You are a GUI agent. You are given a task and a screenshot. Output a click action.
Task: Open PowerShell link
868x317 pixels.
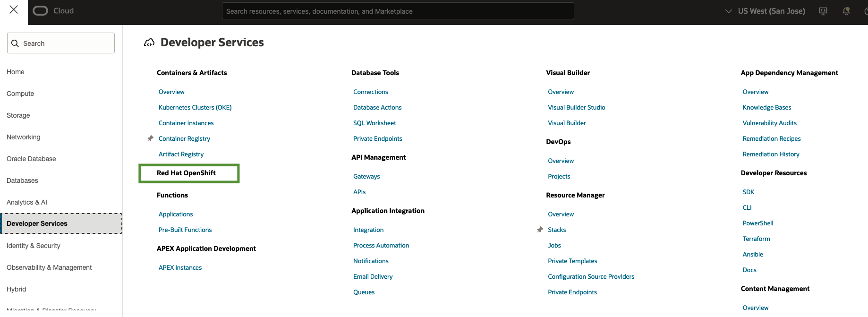coord(758,223)
